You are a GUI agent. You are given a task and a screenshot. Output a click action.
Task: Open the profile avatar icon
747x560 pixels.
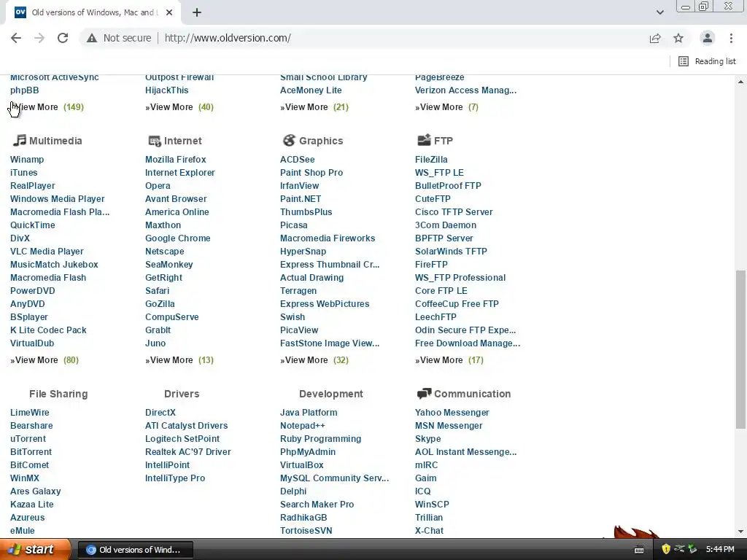[708, 38]
